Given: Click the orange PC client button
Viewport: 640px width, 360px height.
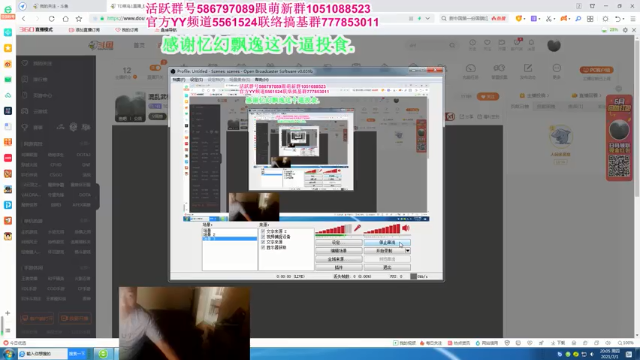Looking at the screenshot, I should [597, 70].
